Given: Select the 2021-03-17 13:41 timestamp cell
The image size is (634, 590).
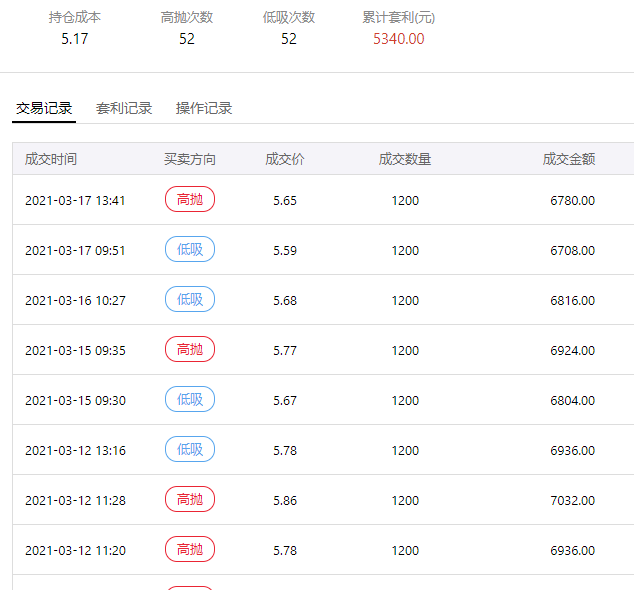Looking at the screenshot, I should 75,201.
